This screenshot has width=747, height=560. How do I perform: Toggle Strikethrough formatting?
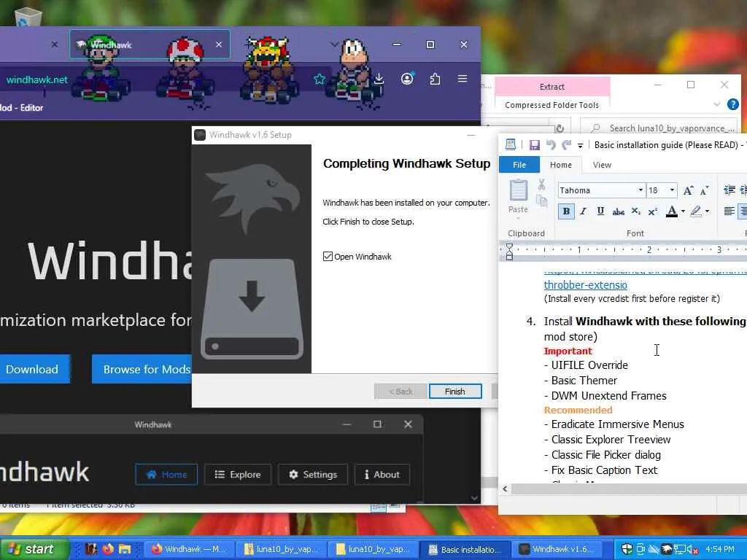(x=619, y=211)
